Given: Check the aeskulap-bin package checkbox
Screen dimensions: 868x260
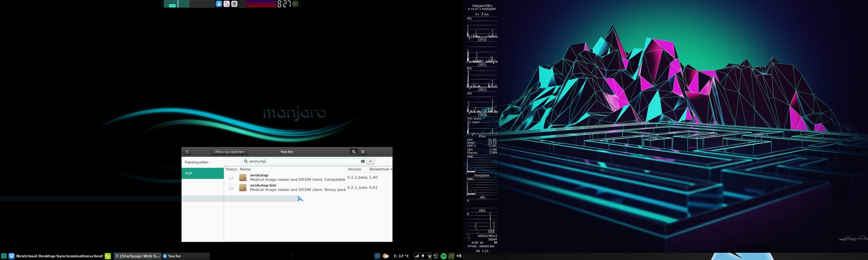Looking at the screenshot, I should pyautogui.click(x=231, y=187).
